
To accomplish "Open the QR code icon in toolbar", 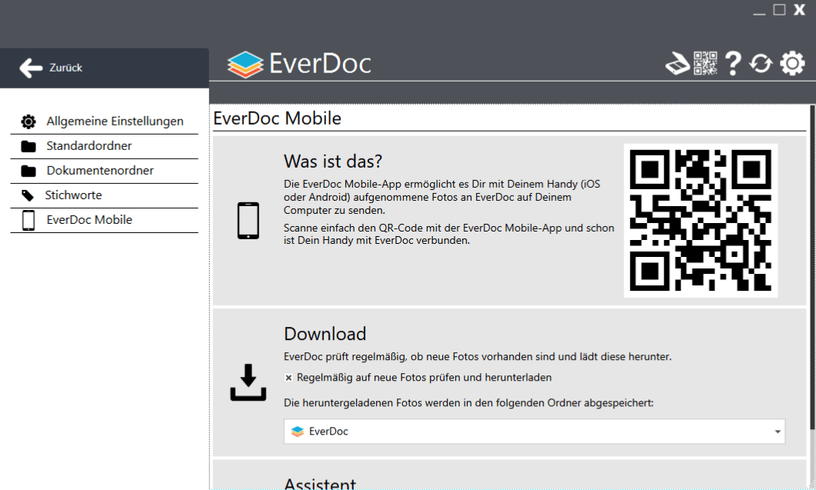I will (706, 63).
